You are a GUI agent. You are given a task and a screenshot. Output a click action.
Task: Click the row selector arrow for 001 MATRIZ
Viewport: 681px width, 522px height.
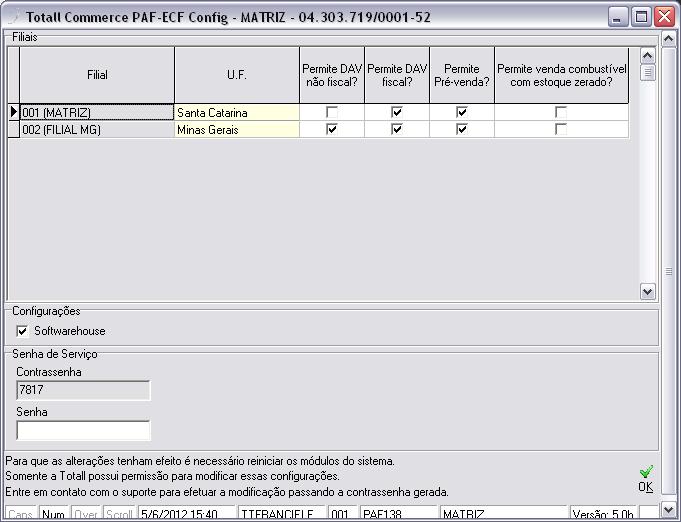(x=13, y=112)
